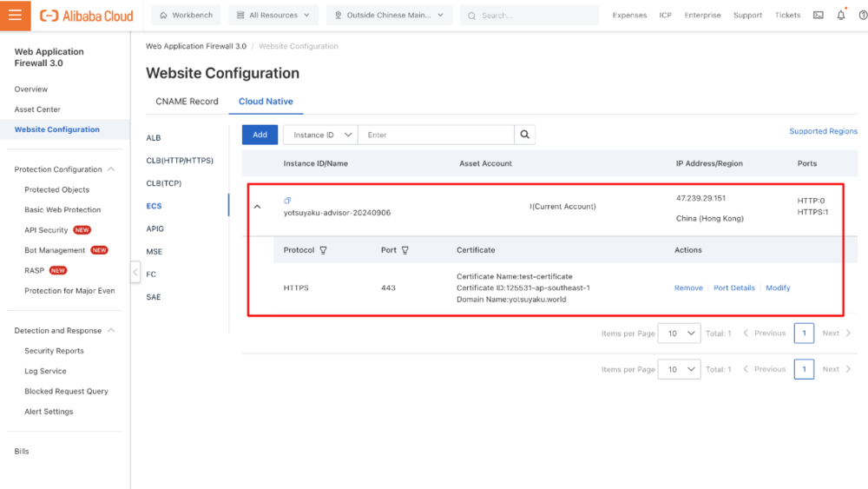The image size is (868, 489).
Task: Click the Alibaba Cloud logo
Action: (x=86, y=16)
